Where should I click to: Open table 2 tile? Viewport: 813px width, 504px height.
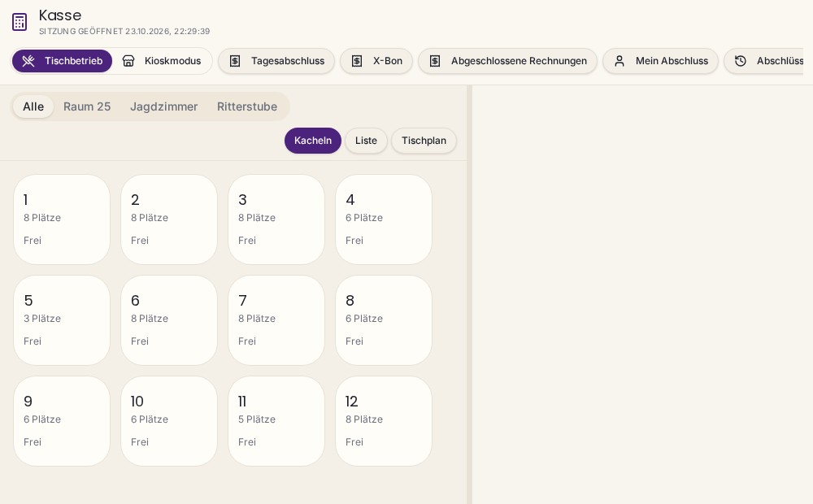pos(169,219)
